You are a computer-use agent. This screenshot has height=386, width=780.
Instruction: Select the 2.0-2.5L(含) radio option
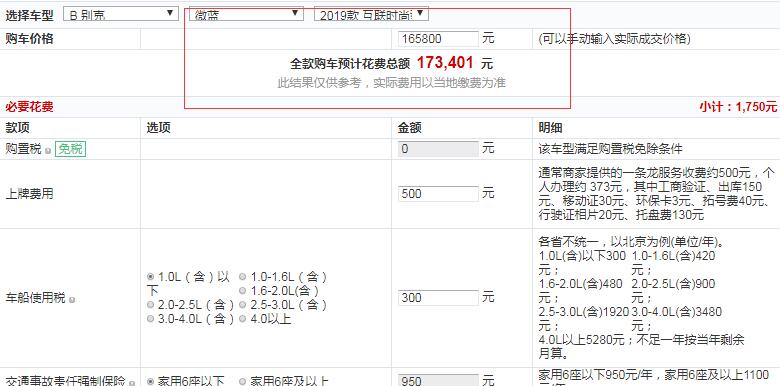[x=150, y=304]
